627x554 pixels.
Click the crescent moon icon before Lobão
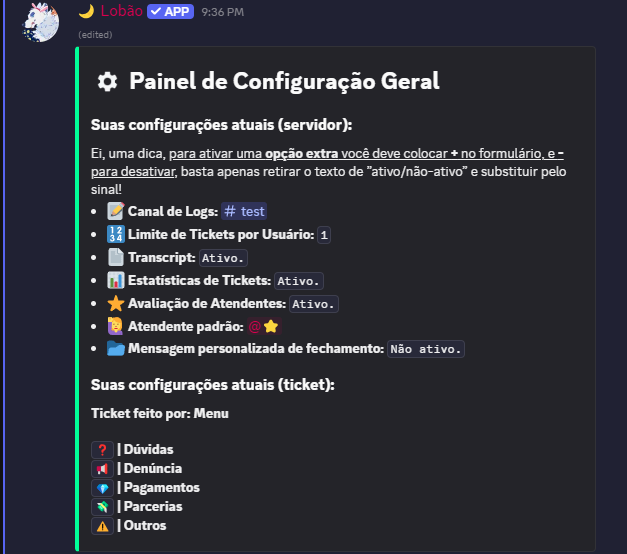pos(86,12)
